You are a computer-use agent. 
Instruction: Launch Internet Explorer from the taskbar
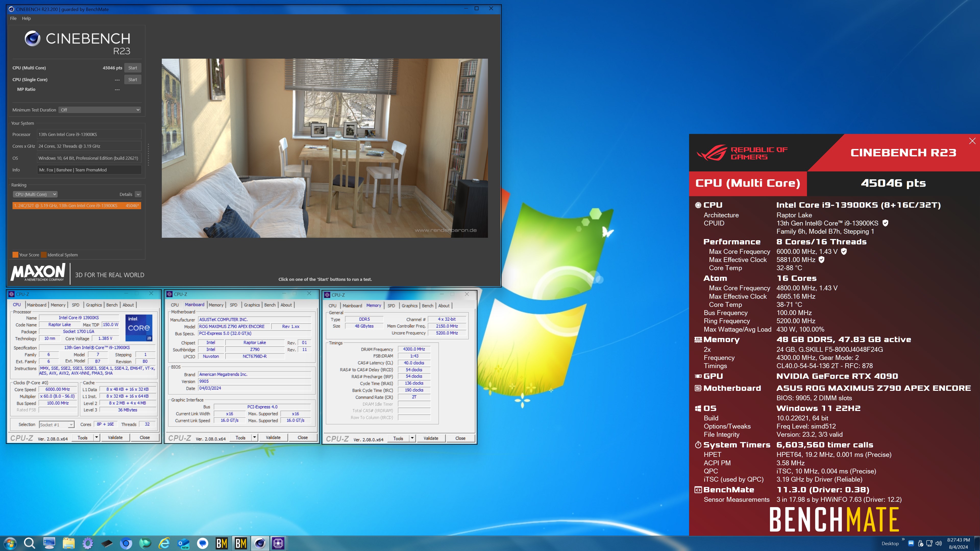164,543
